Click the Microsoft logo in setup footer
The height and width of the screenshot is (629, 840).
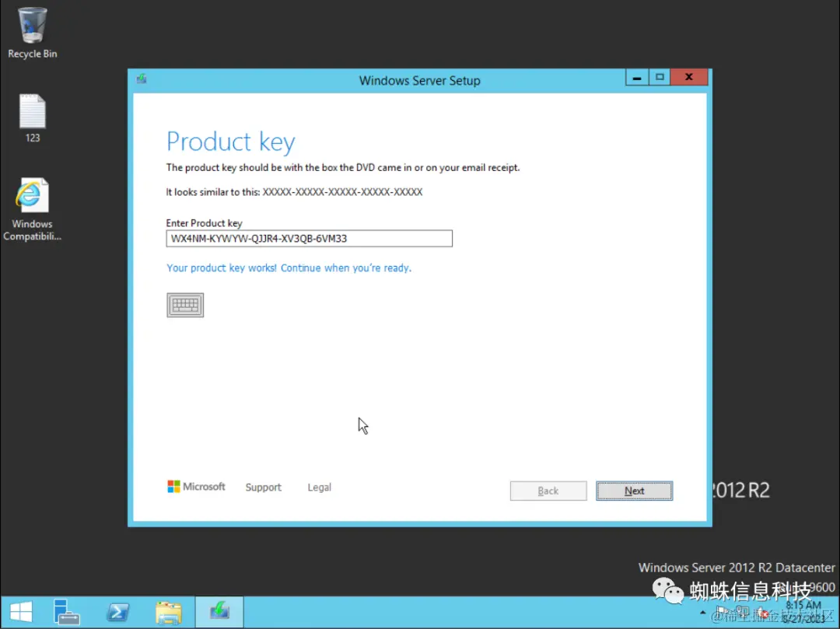click(196, 487)
